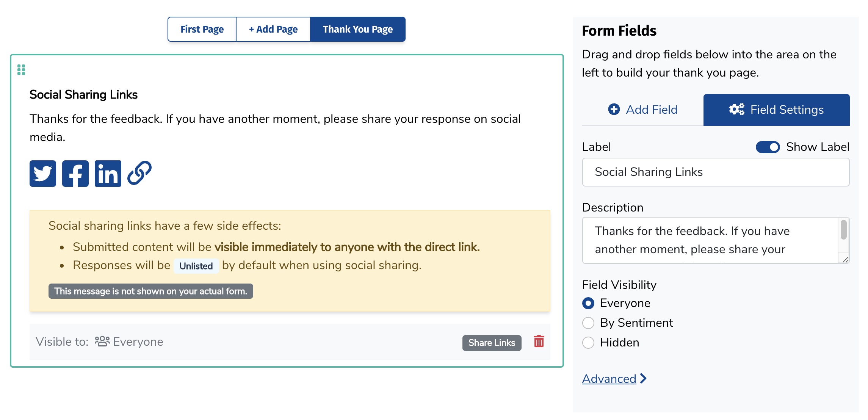Image resolution: width=868 pixels, height=420 pixels.
Task: Click the Facebook share icon
Action: pos(75,174)
